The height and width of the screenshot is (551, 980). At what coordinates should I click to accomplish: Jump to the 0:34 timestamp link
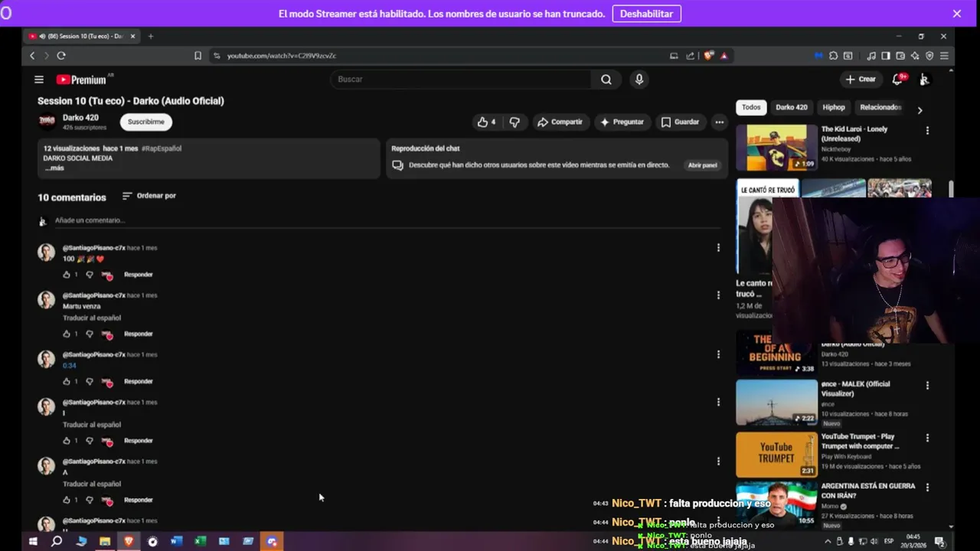70,366
